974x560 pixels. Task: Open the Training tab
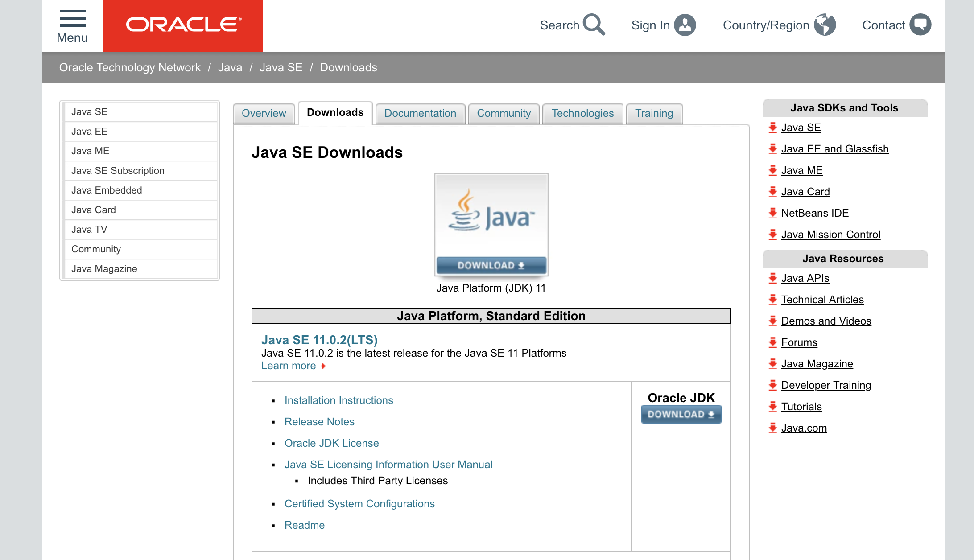654,114
